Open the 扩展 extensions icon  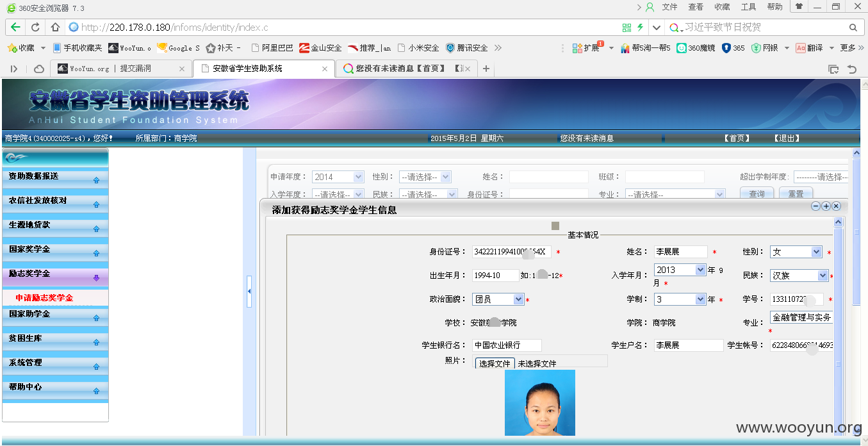point(586,48)
